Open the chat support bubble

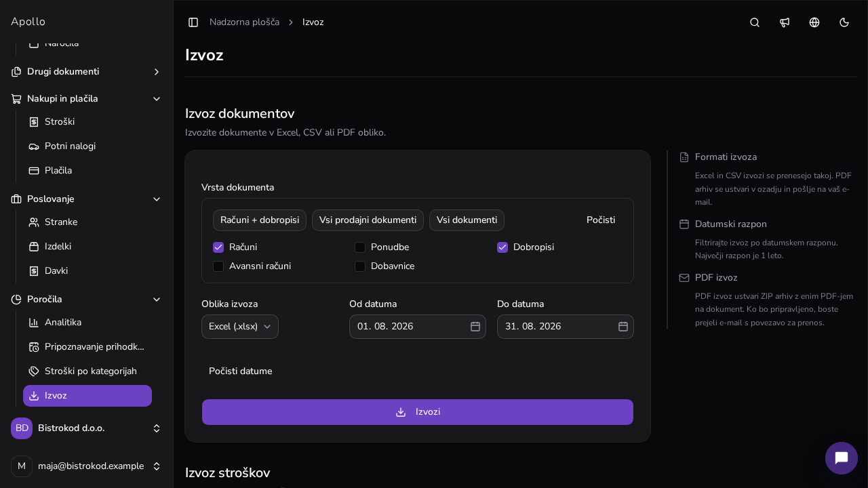pyautogui.click(x=842, y=458)
